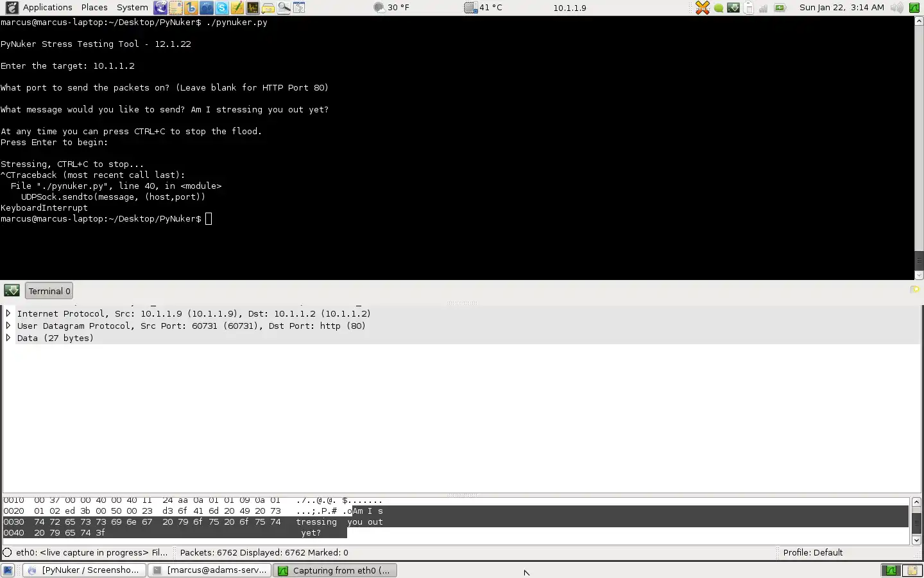Switch to the marcus@adams-serv terminal taskbar window

click(210, 570)
